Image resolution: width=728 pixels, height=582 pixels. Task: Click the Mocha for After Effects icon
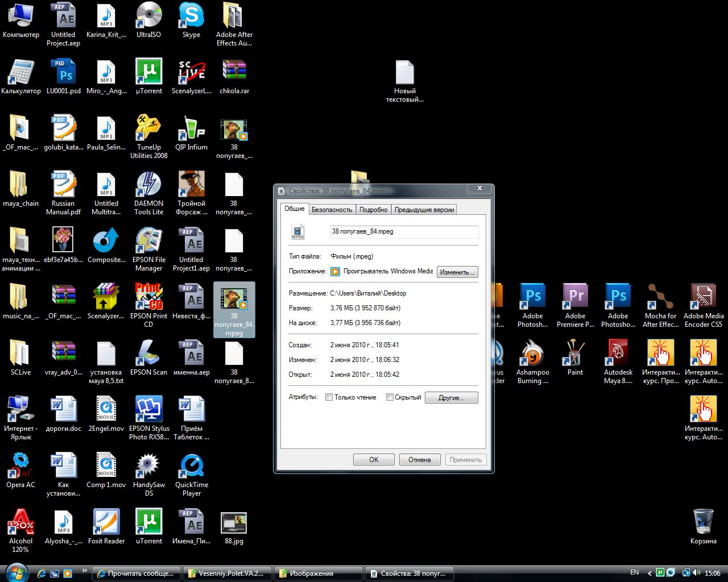coord(660,305)
